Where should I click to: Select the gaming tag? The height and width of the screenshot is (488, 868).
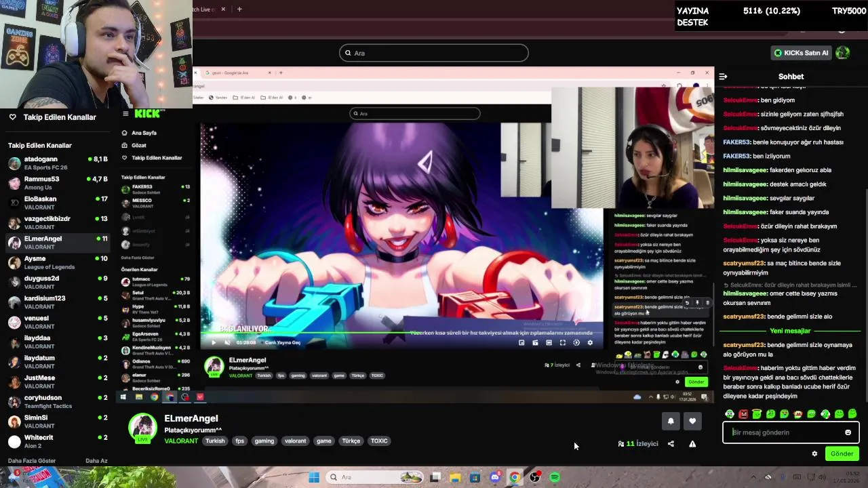pyautogui.click(x=264, y=441)
